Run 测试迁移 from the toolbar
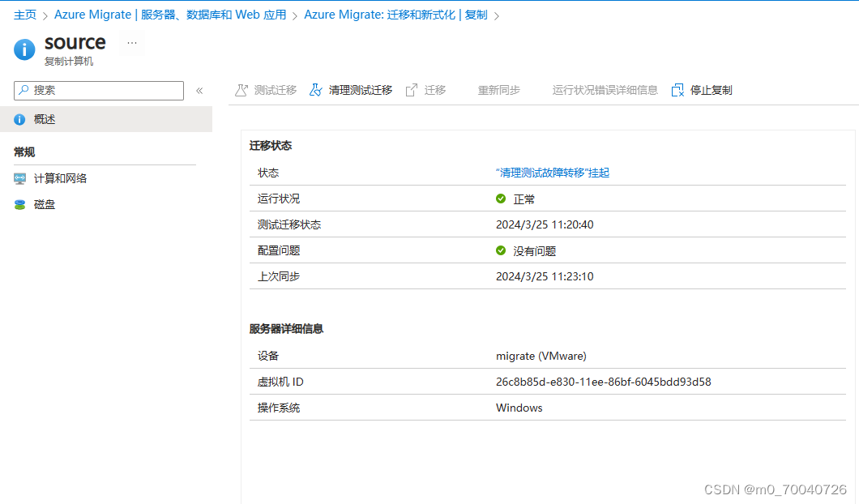 266,90
